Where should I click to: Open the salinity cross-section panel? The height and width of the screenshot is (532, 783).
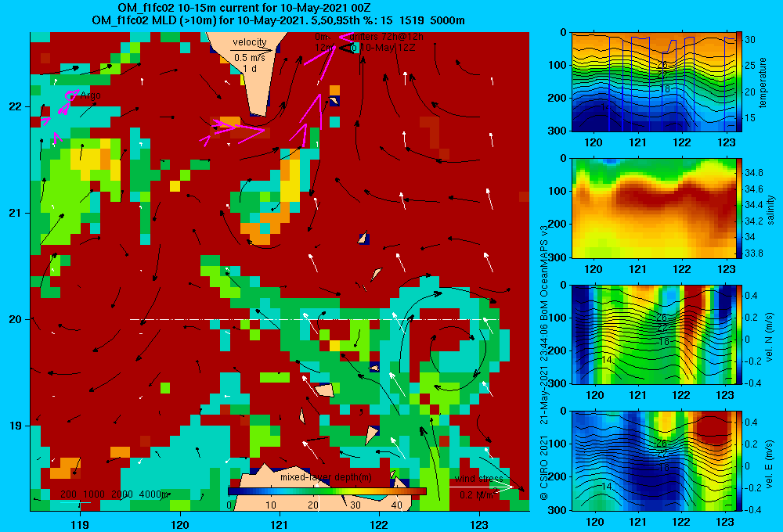click(x=653, y=208)
